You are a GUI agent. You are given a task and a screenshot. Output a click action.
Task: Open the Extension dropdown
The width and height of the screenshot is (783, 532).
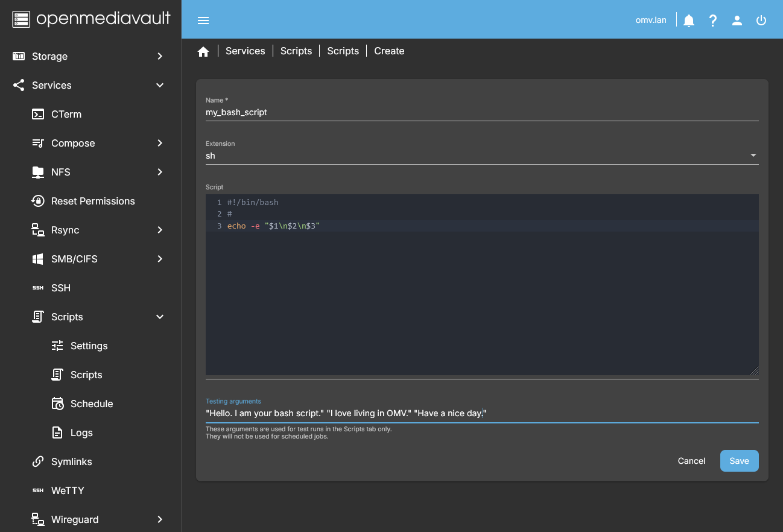click(481, 156)
